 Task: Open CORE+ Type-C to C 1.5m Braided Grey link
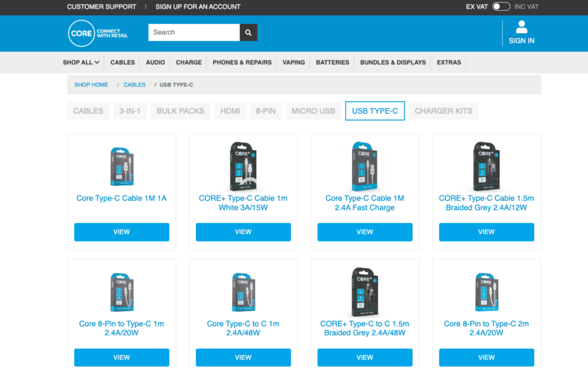coord(365,328)
